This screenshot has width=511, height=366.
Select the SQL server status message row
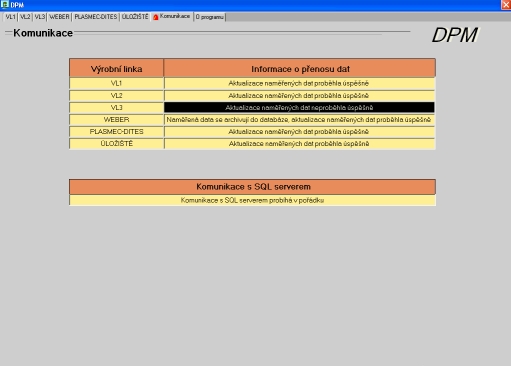click(252, 200)
